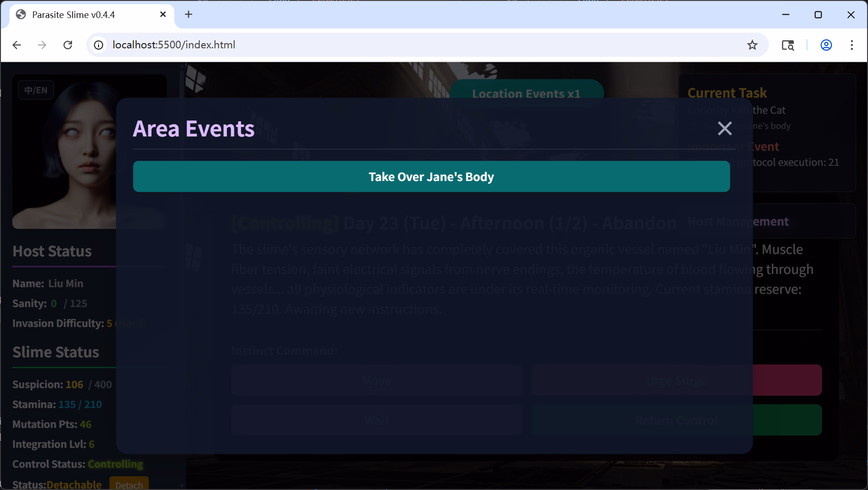Click the Control Status: Controlling text

pos(78,464)
